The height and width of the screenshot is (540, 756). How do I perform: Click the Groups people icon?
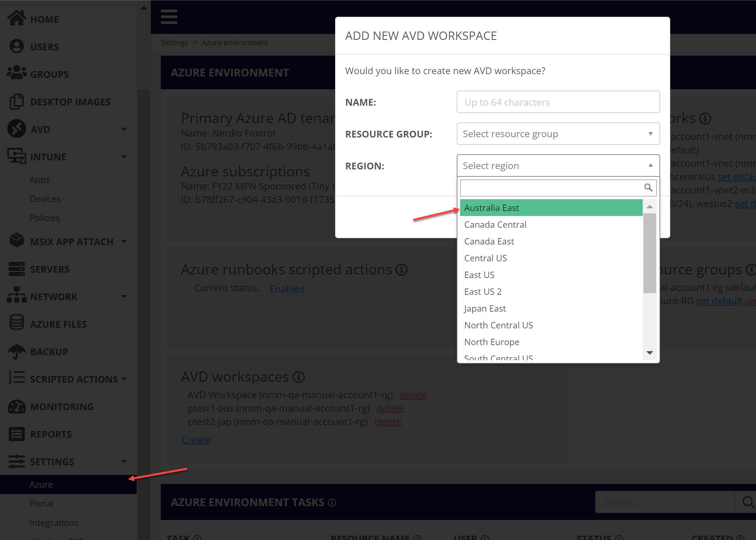pyautogui.click(x=16, y=73)
